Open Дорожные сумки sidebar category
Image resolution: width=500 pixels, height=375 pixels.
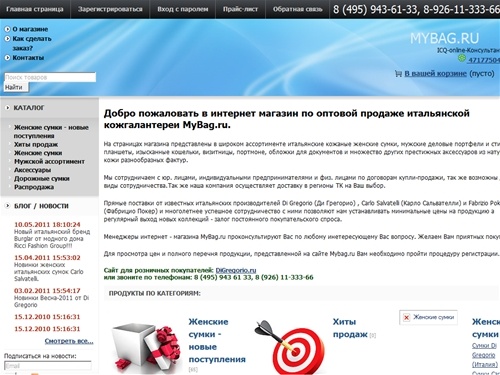42,179
